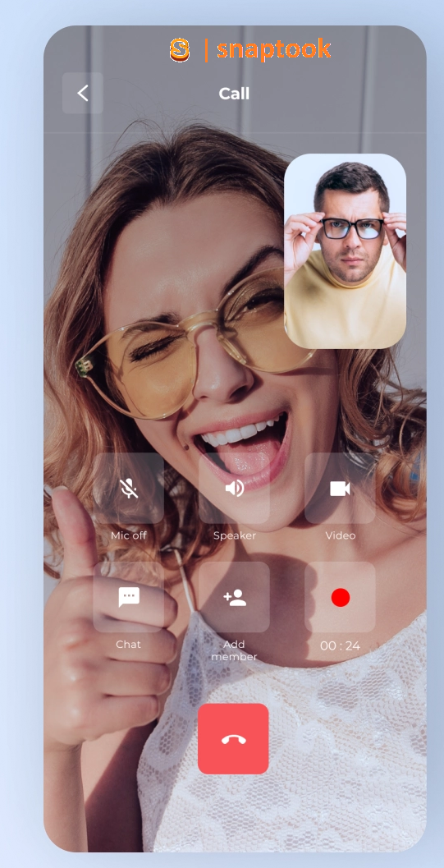Image resolution: width=444 pixels, height=868 pixels.
Task: Click the "Call" title text
Action: [234, 94]
